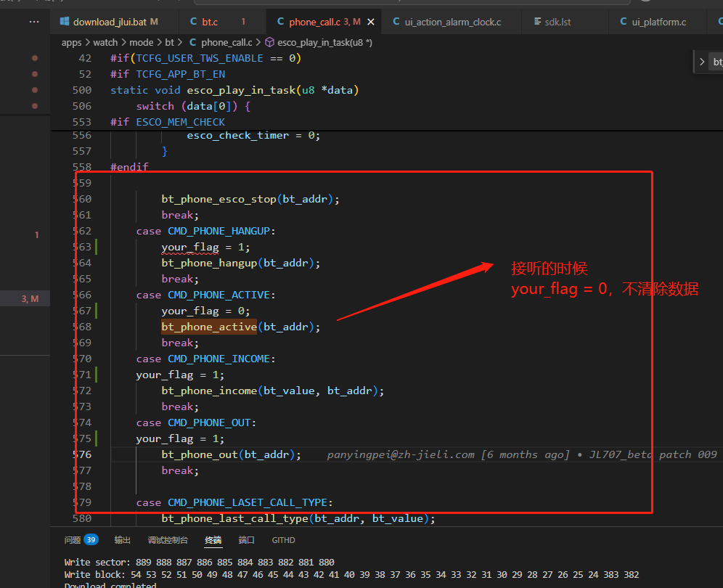This screenshot has height=588, width=723.
Task: Expand the chevron arrow beside the code
Action: coord(702,62)
